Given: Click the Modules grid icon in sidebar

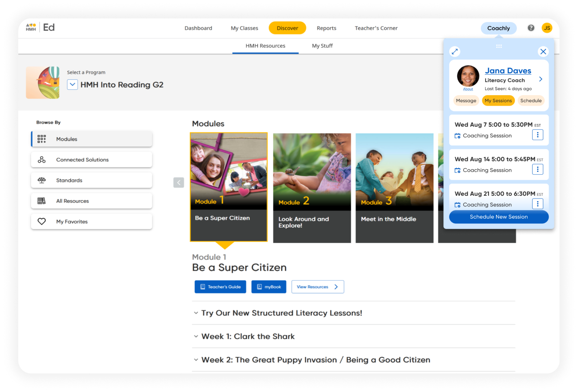Looking at the screenshot, I should click(42, 139).
